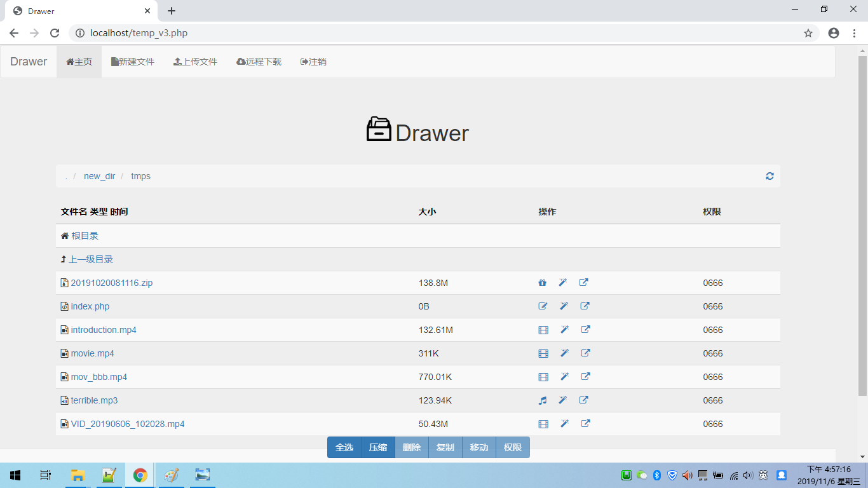Select file 20191020081116.zip
The height and width of the screenshot is (488, 868).
click(x=112, y=283)
